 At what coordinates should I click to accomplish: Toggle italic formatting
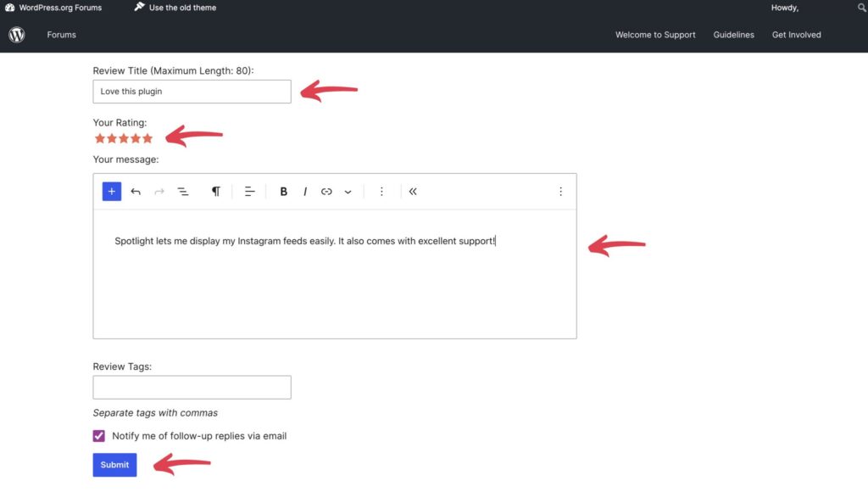pyautogui.click(x=305, y=192)
